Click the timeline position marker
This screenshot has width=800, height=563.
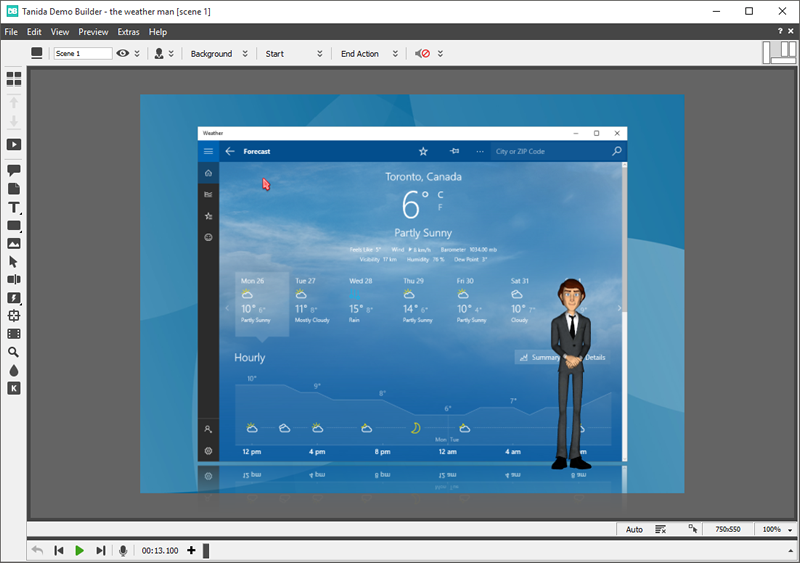pos(206,550)
